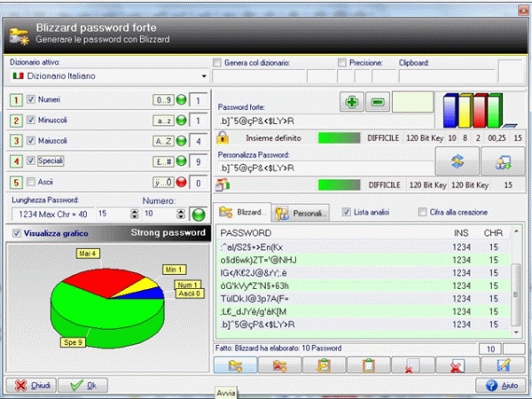Click the color bar chart graphic
The height and width of the screenshot is (399, 532).
480,110
